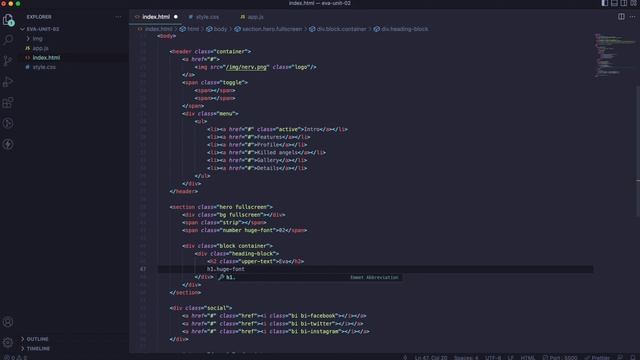This screenshot has height=360, width=640.
Task: Switch to the app.js editor tab
Action: pyautogui.click(x=255, y=17)
